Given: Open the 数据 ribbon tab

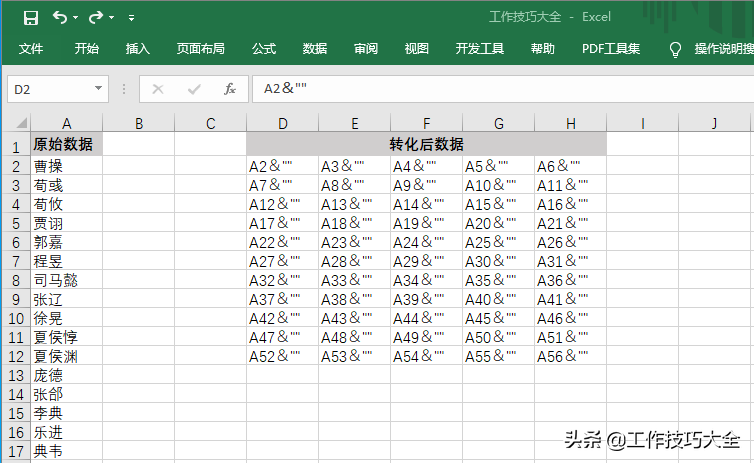Looking at the screenshot, I should 315,49.
